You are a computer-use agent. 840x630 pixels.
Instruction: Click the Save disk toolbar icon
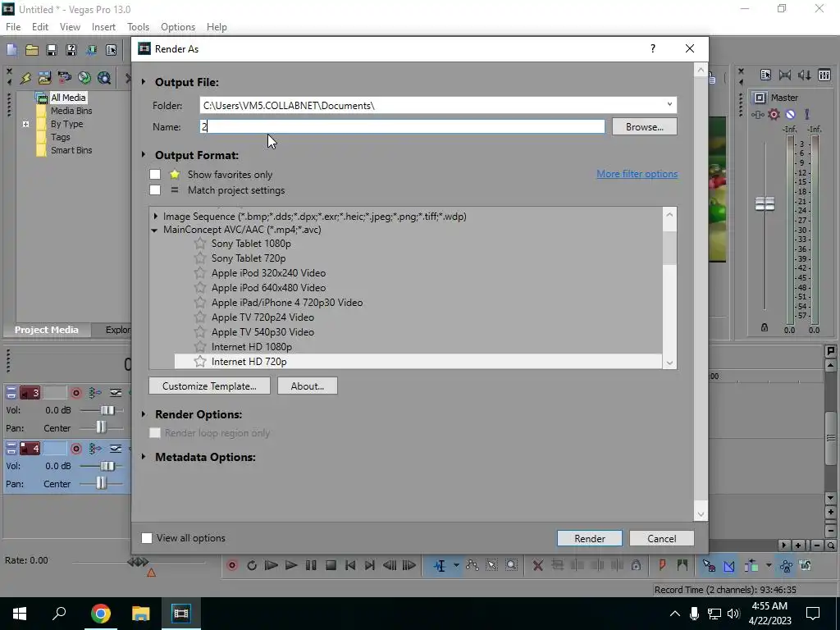point(52,50)
